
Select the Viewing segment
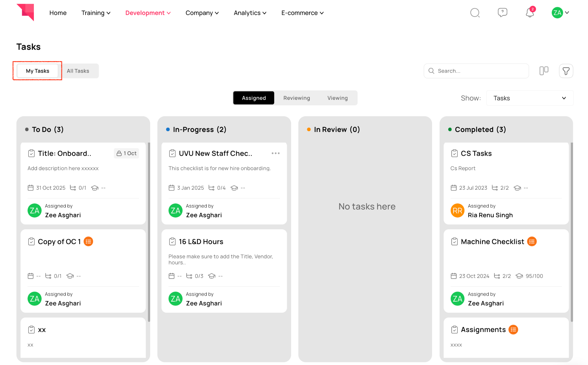(337, 98)
